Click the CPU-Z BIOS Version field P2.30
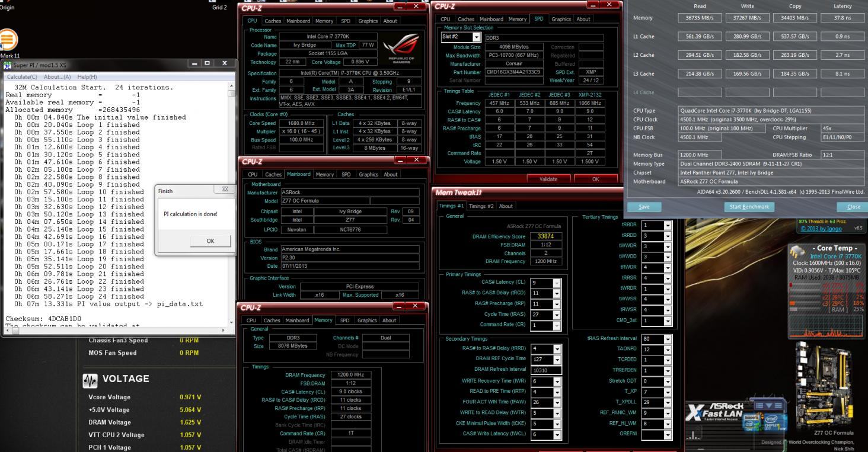868x452 pixels. pos(350,258)
